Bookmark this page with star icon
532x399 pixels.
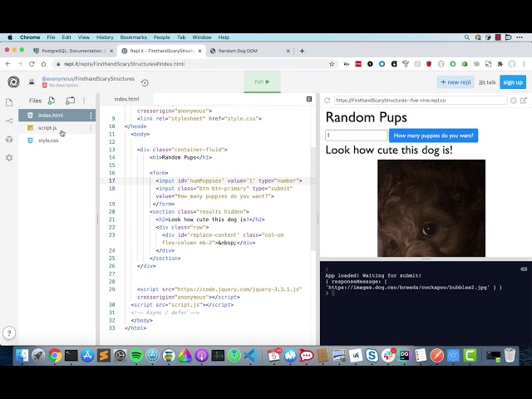[x=332, y=64]
